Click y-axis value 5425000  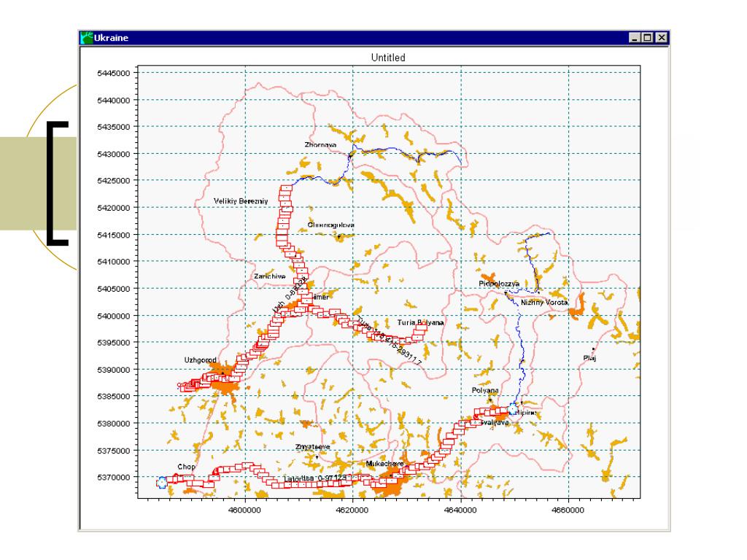113,181
